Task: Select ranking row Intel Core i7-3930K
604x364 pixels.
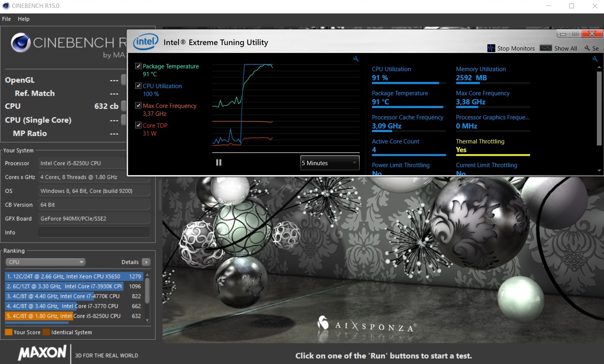Action: coord(74,286)
